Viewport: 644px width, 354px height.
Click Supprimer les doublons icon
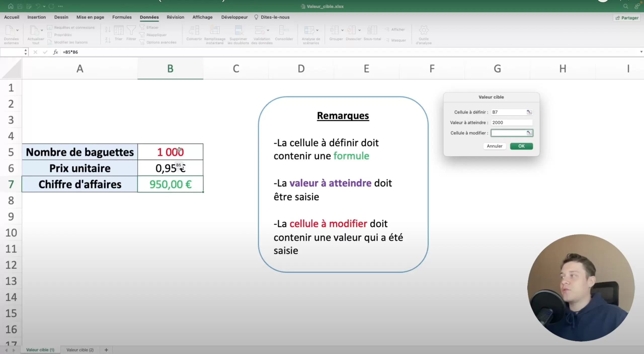(238, 30)
